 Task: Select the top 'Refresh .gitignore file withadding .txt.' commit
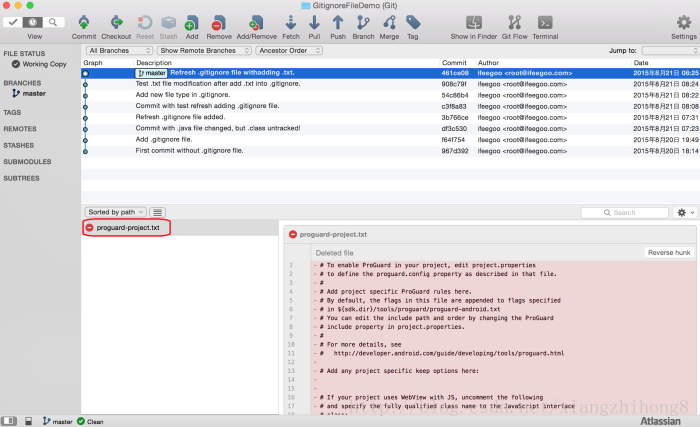coord(390,73)
